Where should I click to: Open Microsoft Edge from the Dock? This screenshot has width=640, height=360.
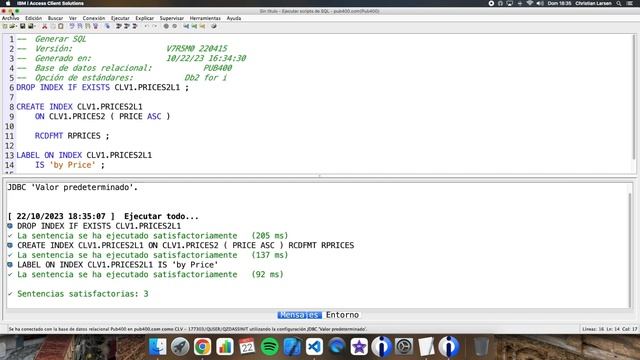(x=337, y=347)
